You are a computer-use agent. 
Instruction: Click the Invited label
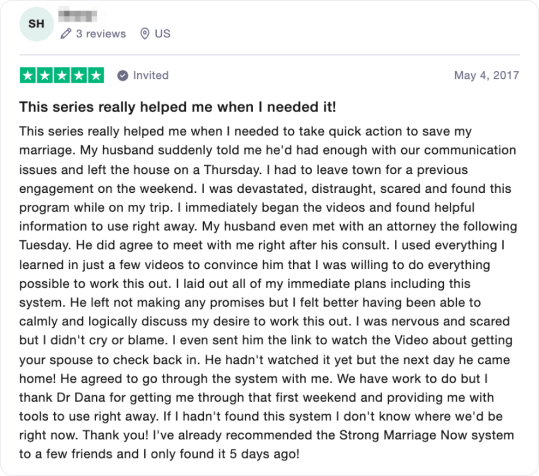point(151,75)
